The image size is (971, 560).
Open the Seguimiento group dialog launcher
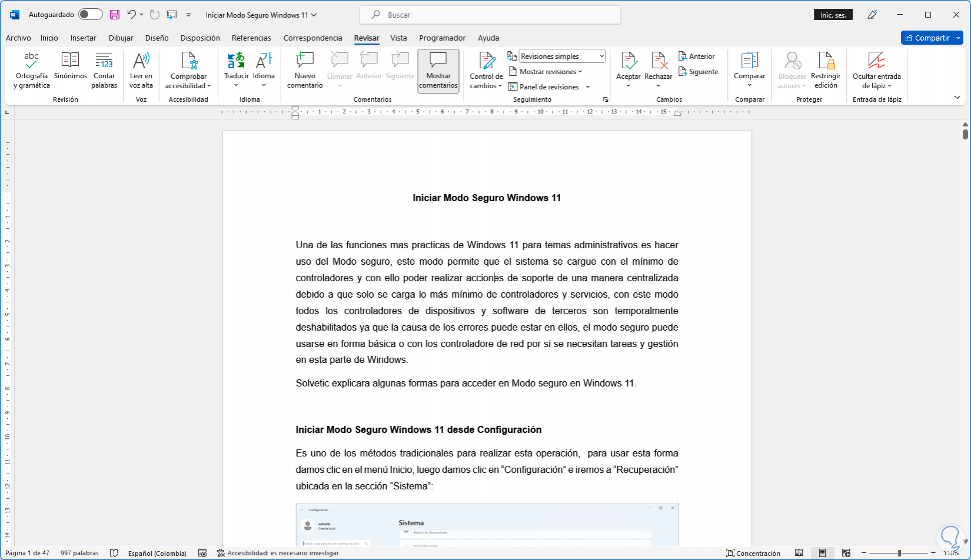click(606, 100)
